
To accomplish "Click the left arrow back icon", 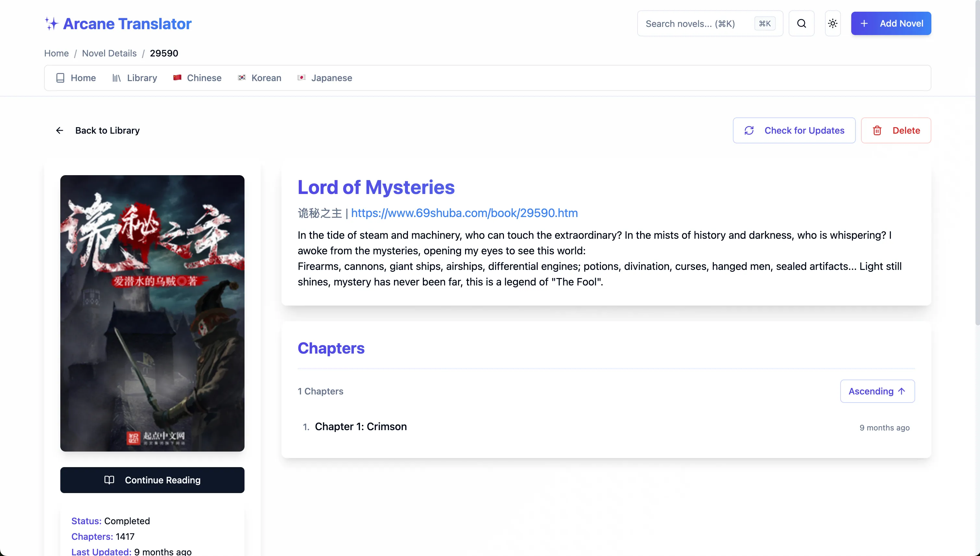I will tap(60, 131).
